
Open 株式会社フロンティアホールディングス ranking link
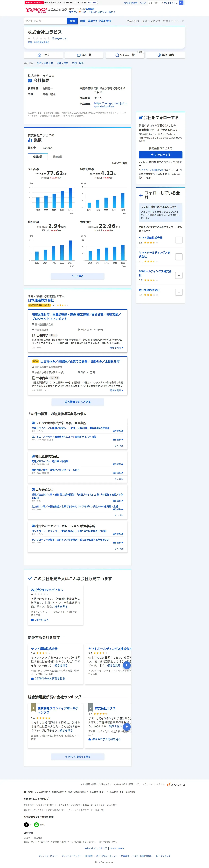coord(58,710)
